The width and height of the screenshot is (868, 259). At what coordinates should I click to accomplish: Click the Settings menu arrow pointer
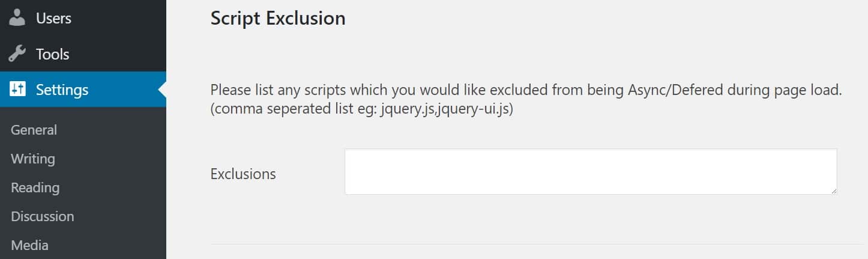[x=162, y=90]
